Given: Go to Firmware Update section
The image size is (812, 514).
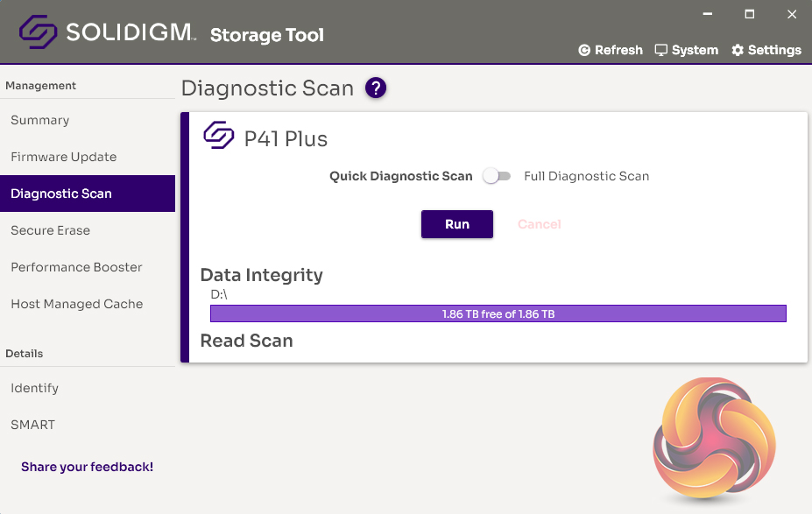Looking at the screenshot, I should click(63, 157).
